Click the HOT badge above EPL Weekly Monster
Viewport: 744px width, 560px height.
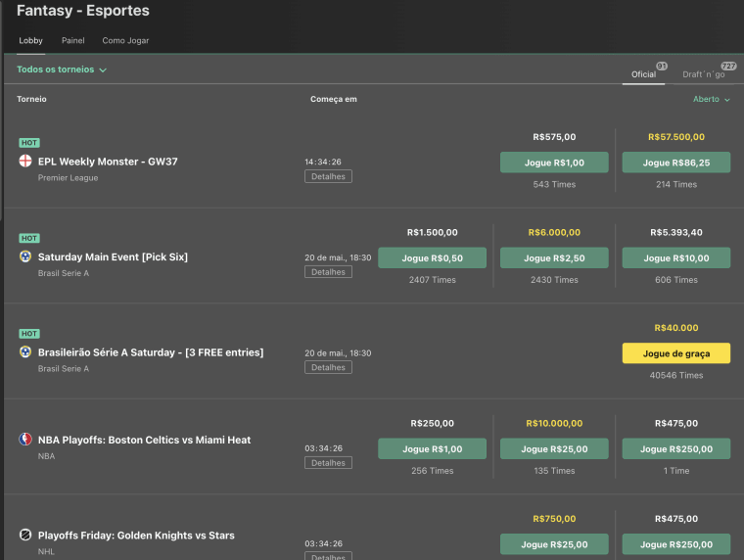pyautogui.click(x=29, y=142)
